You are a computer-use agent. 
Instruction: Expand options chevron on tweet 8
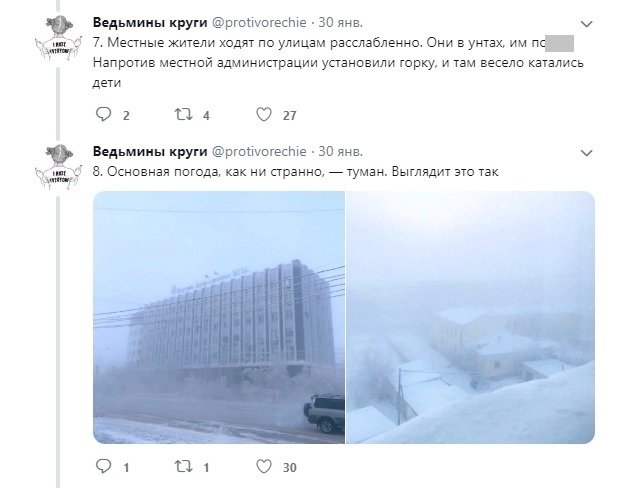(587, 153)
